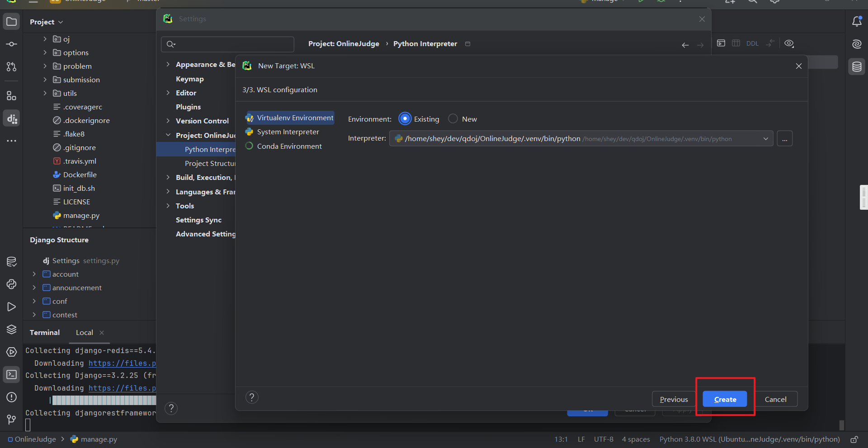Select the New environment radio button
868x448 pixels.
pos(453,119)
